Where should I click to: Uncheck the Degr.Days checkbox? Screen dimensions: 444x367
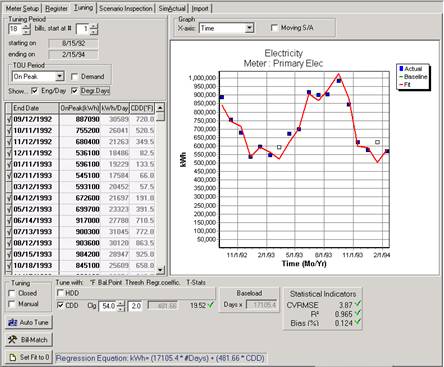pos(75,91)
